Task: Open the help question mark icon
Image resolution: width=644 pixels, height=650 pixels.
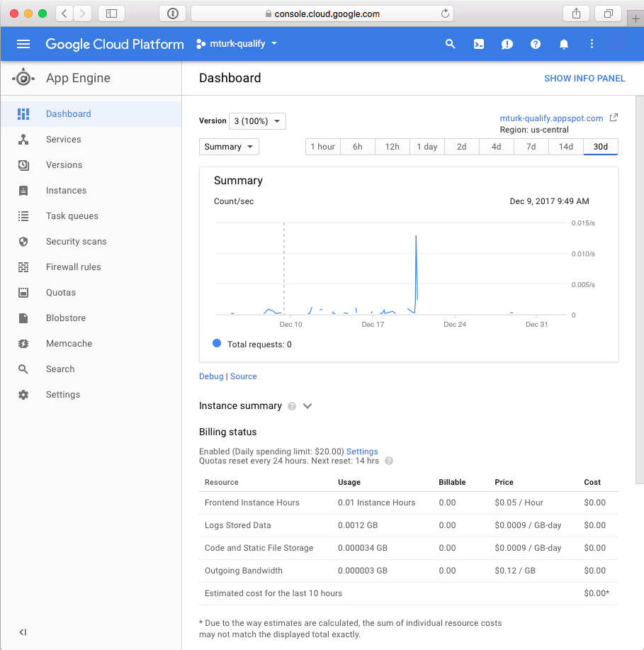Action: tap(536, 44)
